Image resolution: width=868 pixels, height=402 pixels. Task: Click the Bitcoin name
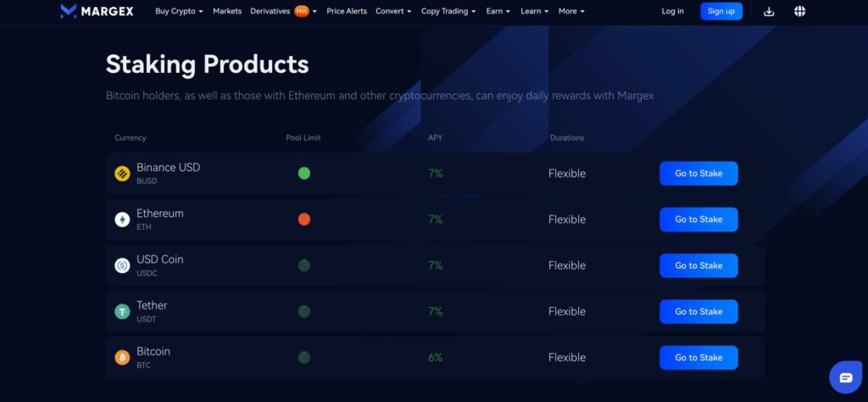(x=153, y=351)
